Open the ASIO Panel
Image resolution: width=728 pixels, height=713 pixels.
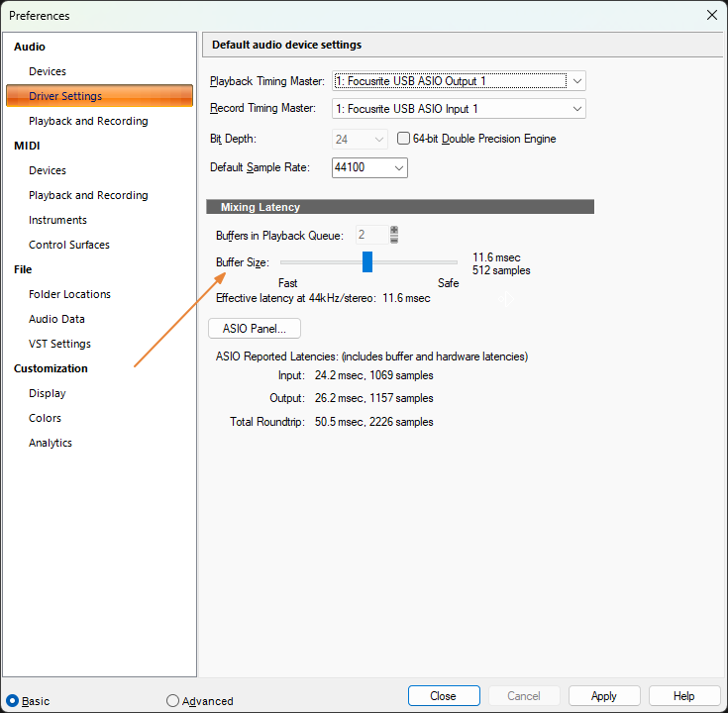255,329
